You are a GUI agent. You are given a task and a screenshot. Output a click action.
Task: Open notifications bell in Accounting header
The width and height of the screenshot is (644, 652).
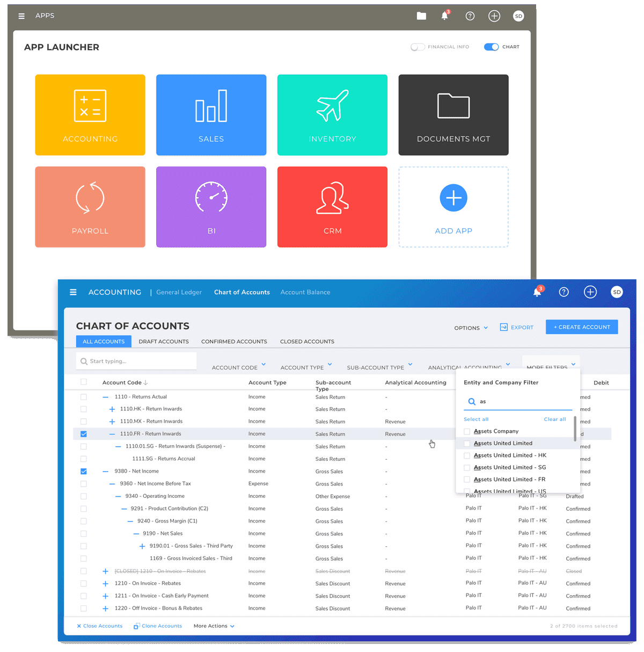(537, 292)
